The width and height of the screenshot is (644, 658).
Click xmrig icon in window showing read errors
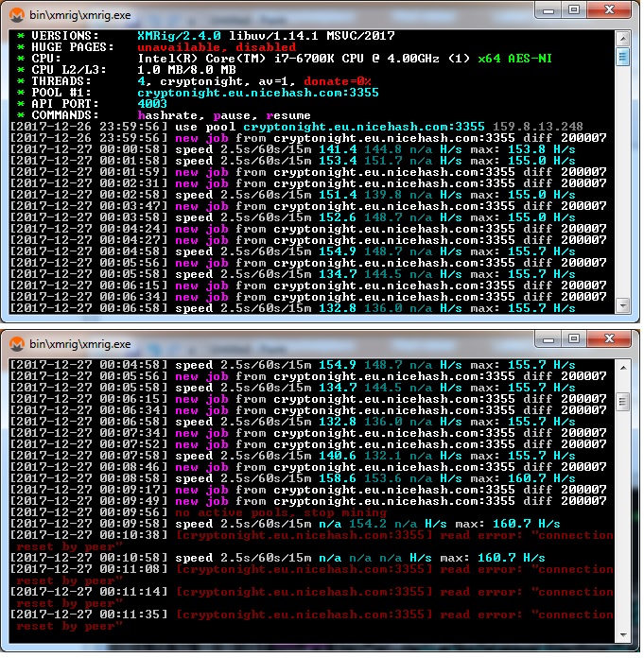(17, 344)
